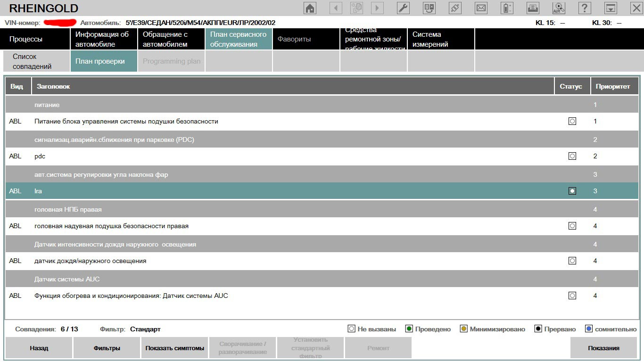The image size is (644, 362).
Task: Sort by the Заголовок column header
Action: [293, 86]
